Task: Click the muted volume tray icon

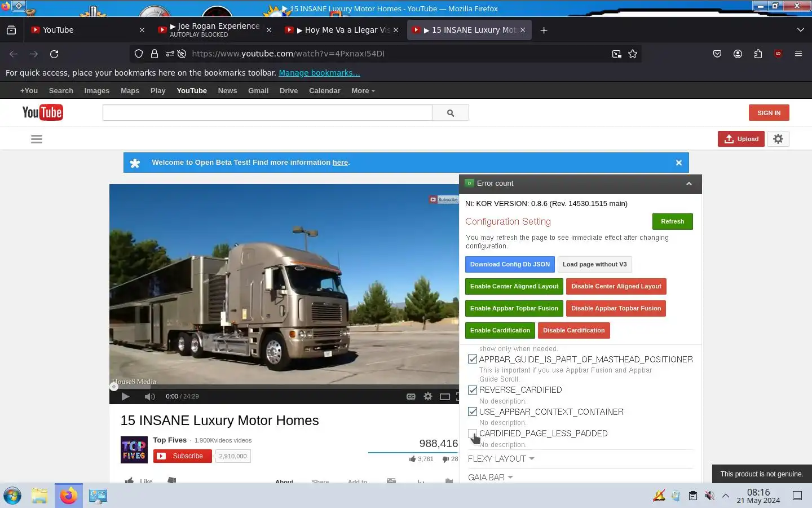Action: coord(709,496)
